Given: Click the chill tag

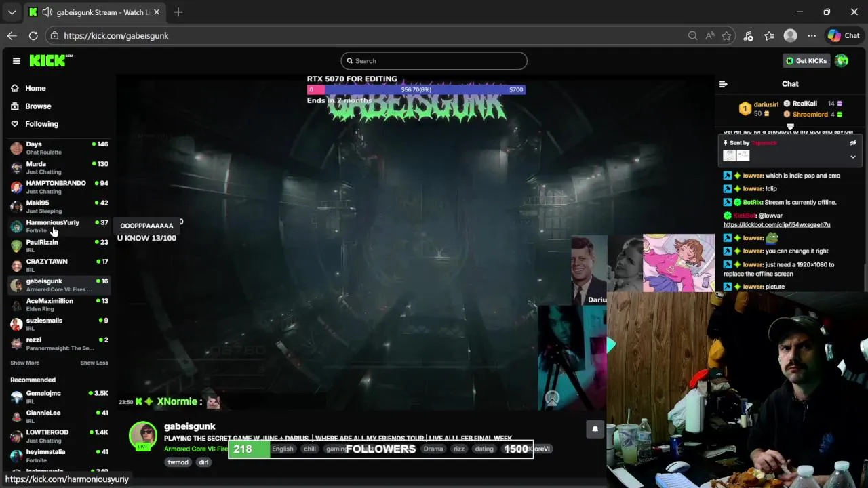Looking at the screenshot, I should [310, 449].
